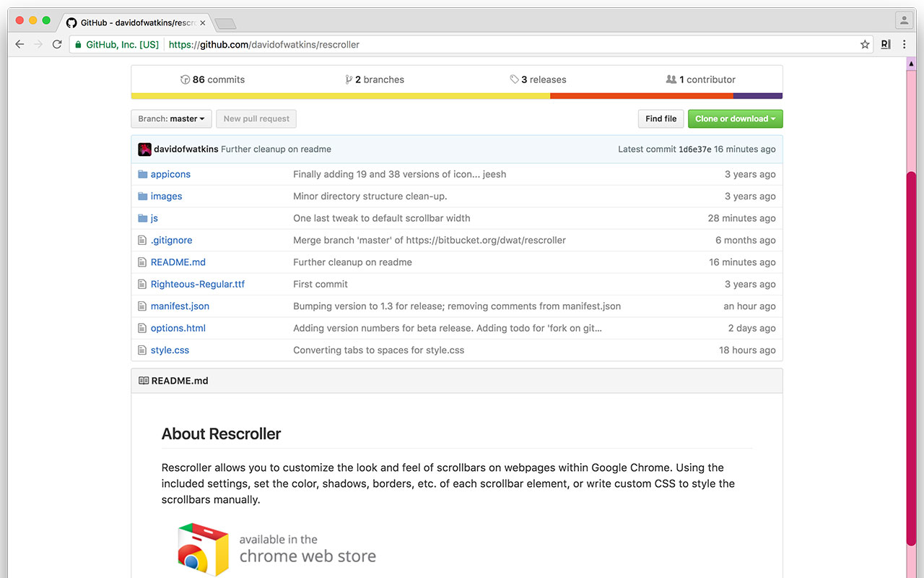This screenshot has height=578, width=924.
Task: Click the contributors icon
Action: (671, 79)
